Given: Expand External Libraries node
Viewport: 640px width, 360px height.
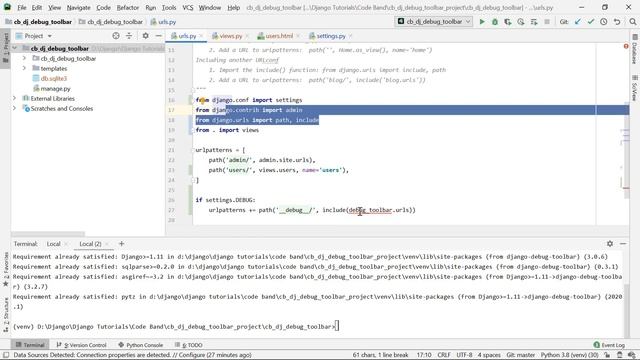Looking at the screenshot, I should (15, 98).
